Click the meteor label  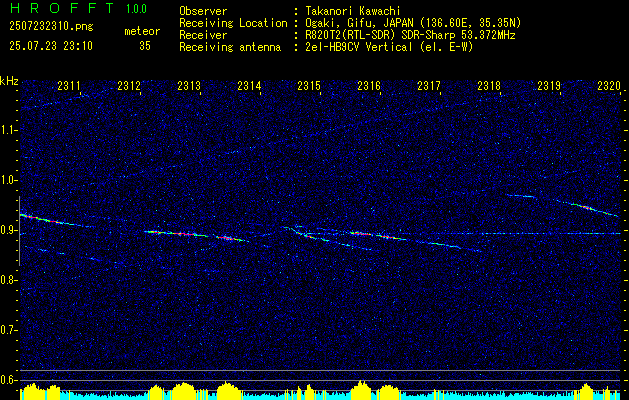(x=142, y=31)
